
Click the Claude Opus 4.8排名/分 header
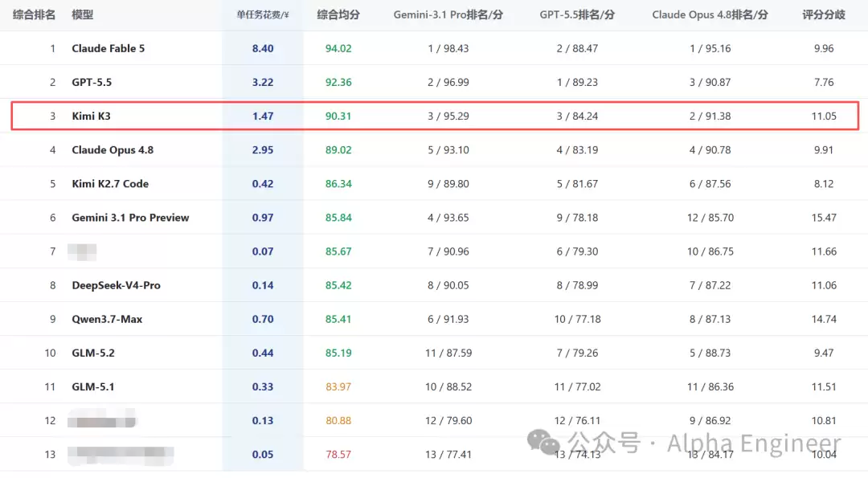pos(710,15)
